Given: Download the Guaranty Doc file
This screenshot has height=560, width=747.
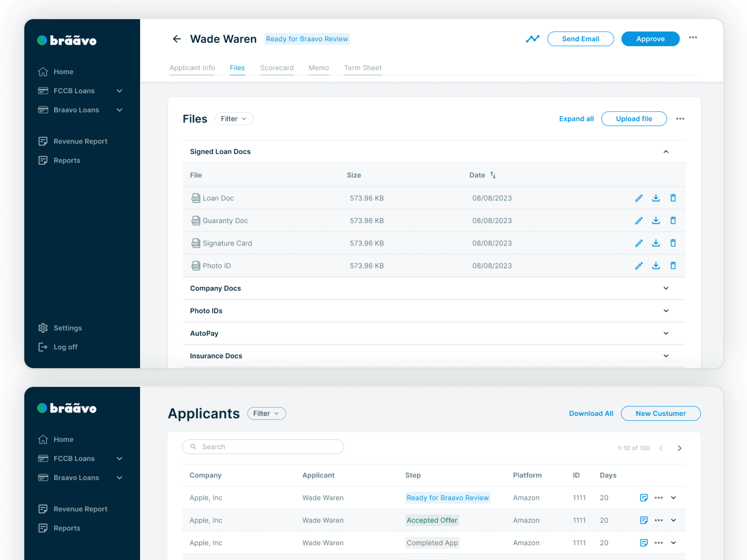Looking at the screenshot, I should tap(655, 220).
